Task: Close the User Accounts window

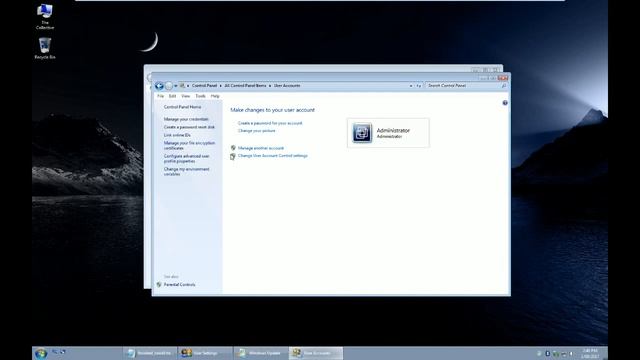Action: click(503, 78)
